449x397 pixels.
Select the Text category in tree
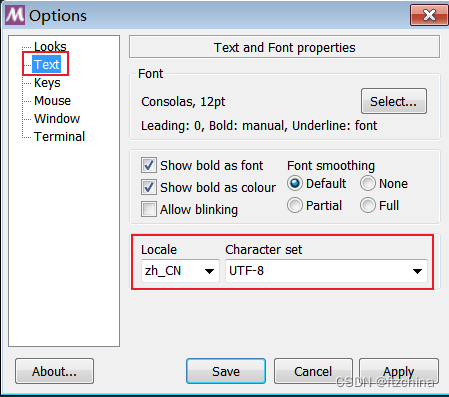click(x=47, y=64)
